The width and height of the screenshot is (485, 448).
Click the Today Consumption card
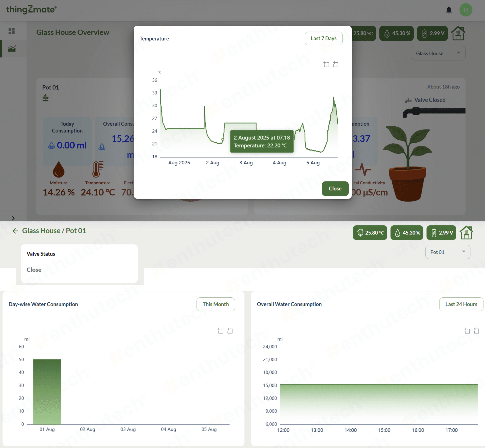[67, 142]
